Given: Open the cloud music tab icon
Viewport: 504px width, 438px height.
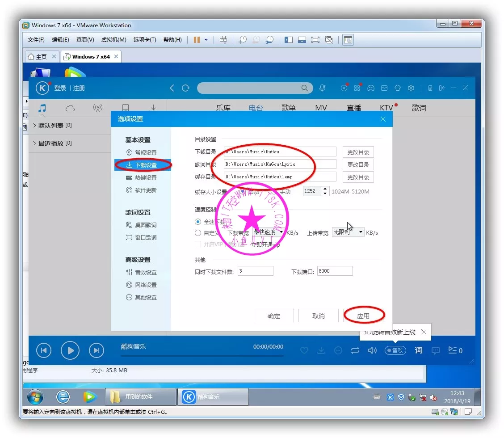Looking at the screenshot, I should point(70,108).
